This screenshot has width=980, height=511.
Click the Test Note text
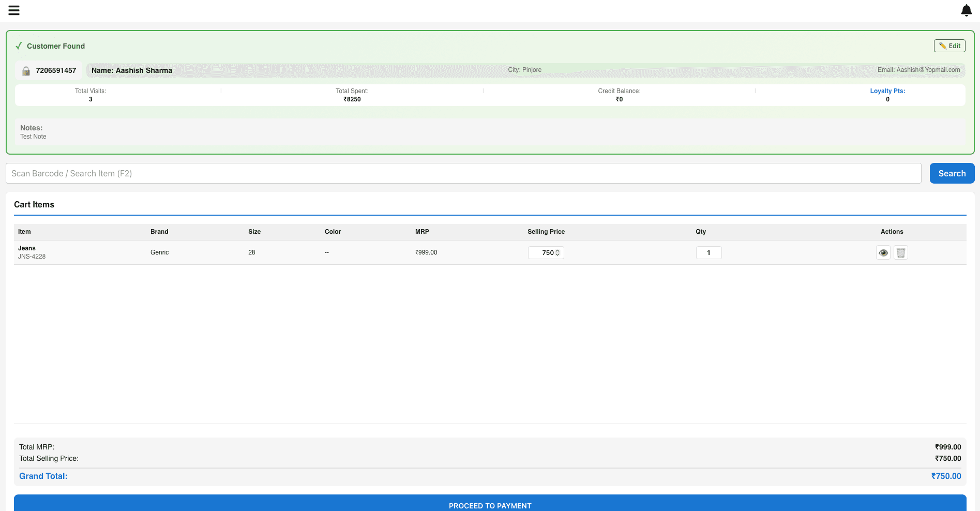tap(33, 137)
